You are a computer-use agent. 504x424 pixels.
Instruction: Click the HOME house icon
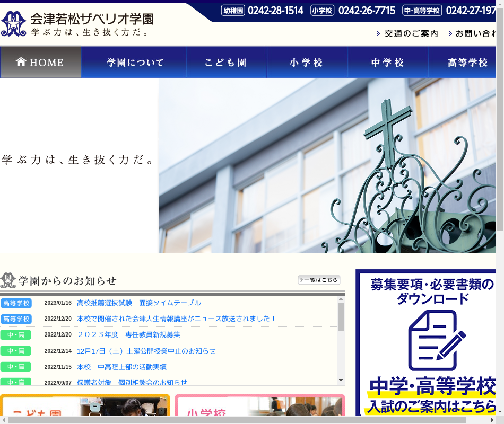tap(21, 62)
